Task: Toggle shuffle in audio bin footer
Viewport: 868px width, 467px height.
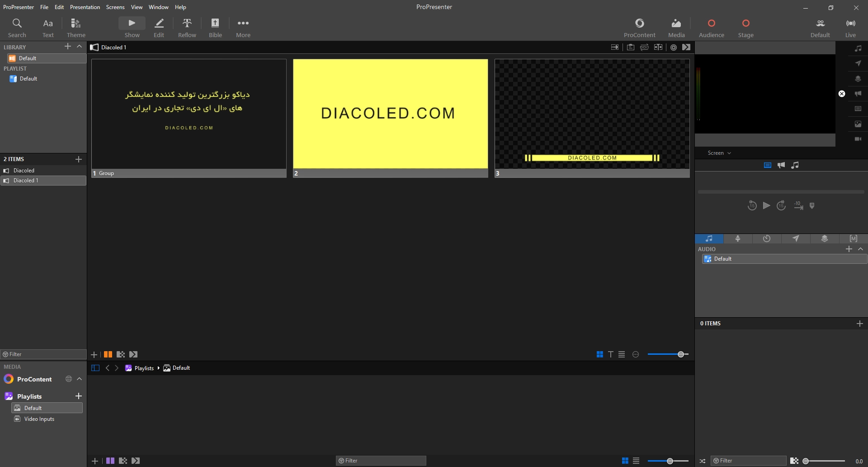Action: pos(703,461)
